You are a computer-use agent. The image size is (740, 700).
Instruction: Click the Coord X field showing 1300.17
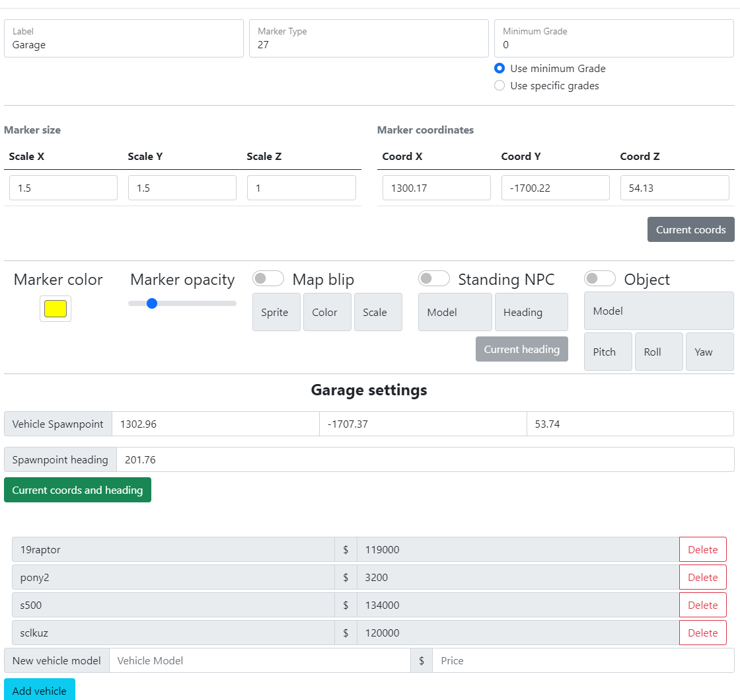click(436, 188)
